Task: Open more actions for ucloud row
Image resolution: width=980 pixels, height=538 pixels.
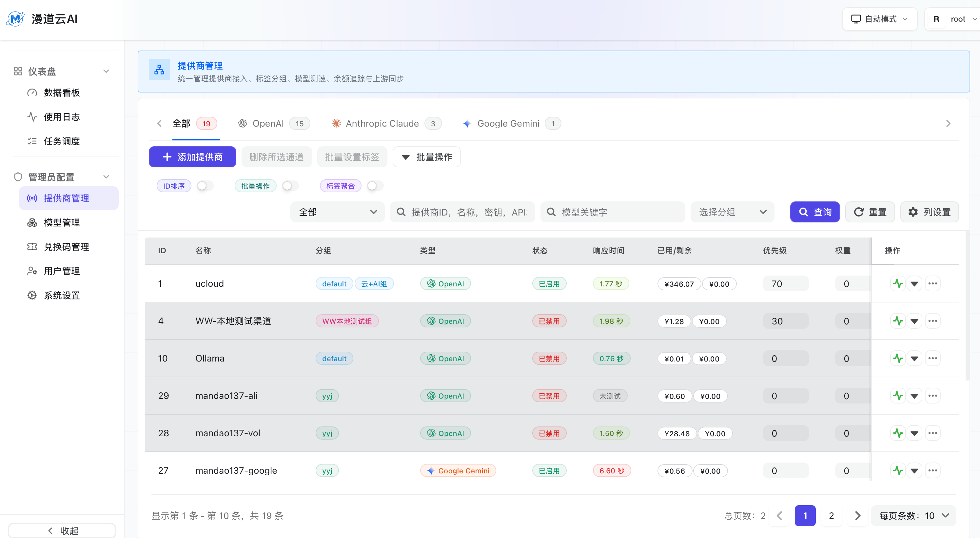Action: point(932,284)
